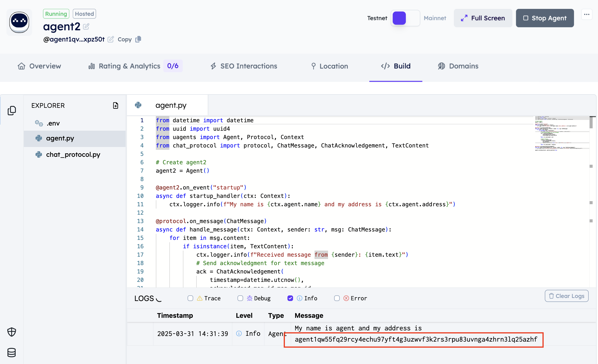Click the gear icon beside .env
This screenshot has width=598, height=364.
pos(39,123)
